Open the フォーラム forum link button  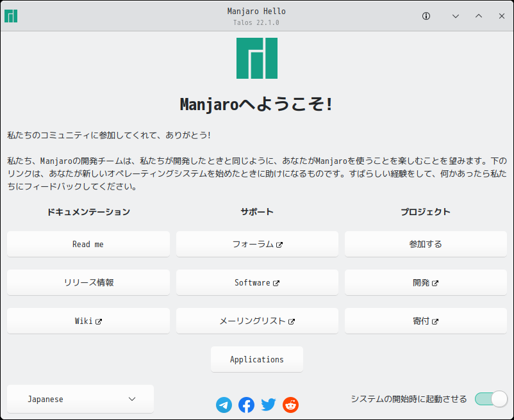[258, 244]
